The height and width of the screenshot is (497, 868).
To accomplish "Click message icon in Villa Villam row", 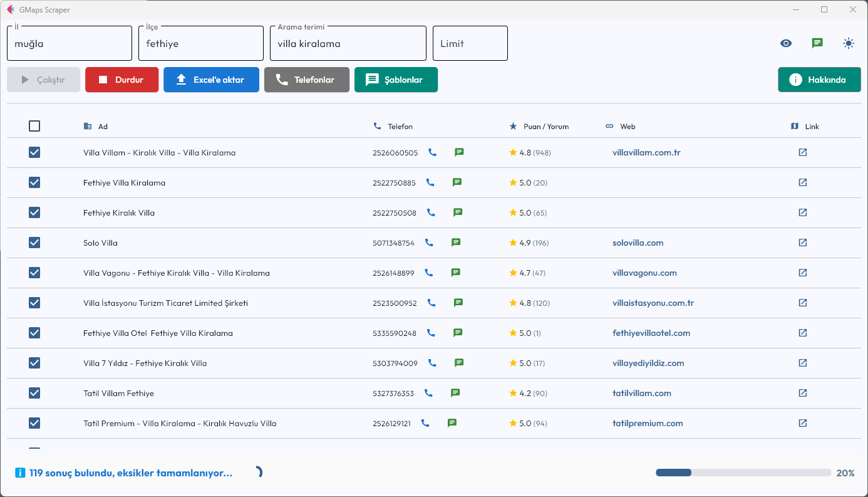I will point(459,152).
